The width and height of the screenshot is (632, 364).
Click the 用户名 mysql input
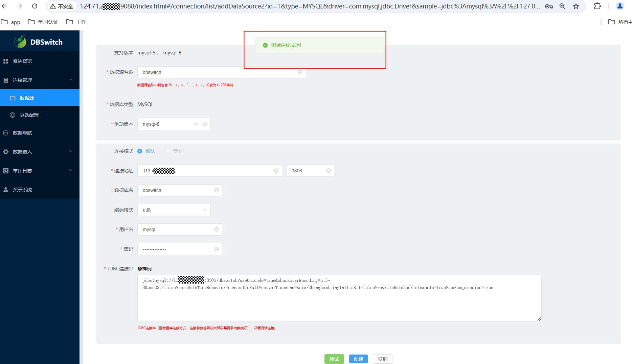180,229
